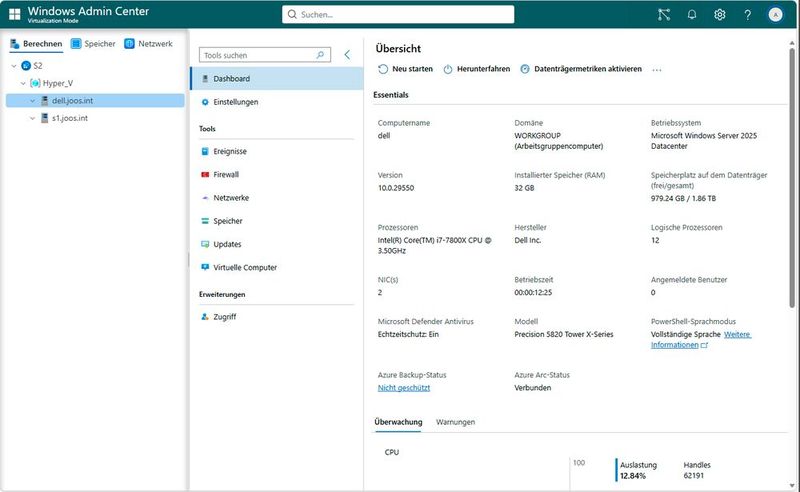The height and width of the screenshot is (492, 800).
Task: Select s1.joos.int in the tree
Action: pos(95,118)
